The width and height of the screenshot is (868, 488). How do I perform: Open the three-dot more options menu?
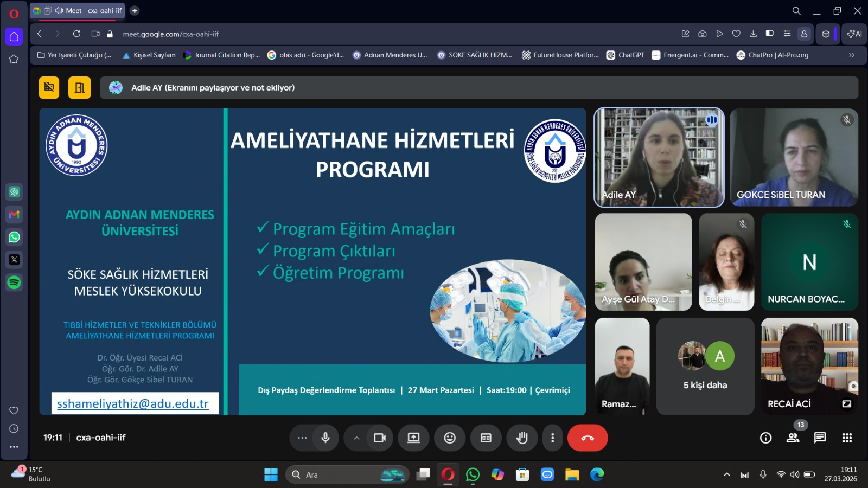pos(552,438)
